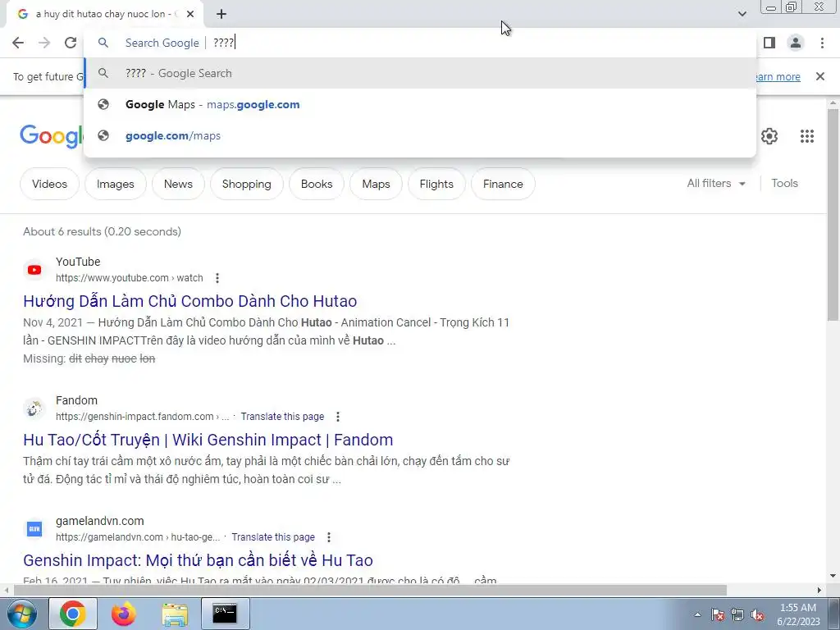Click the YouTube result favicon
Screen dimensions: 840x630
click(x=34, y=269)
